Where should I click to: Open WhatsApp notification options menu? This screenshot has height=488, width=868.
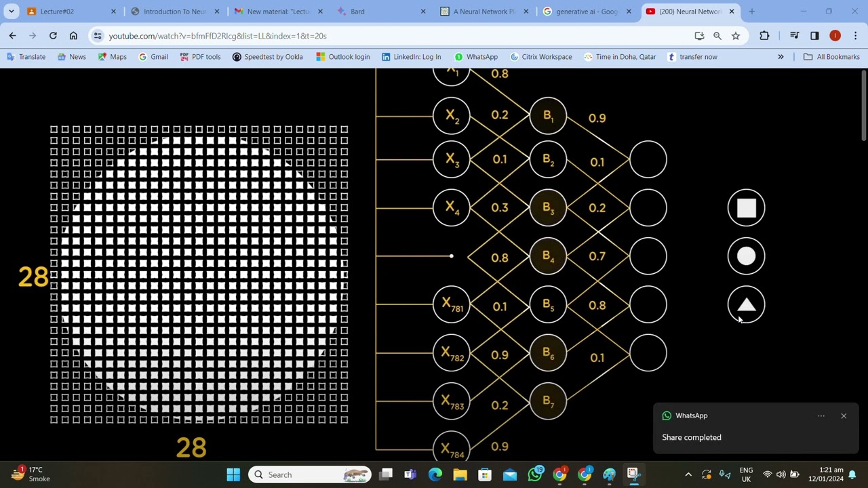point(821,415)
